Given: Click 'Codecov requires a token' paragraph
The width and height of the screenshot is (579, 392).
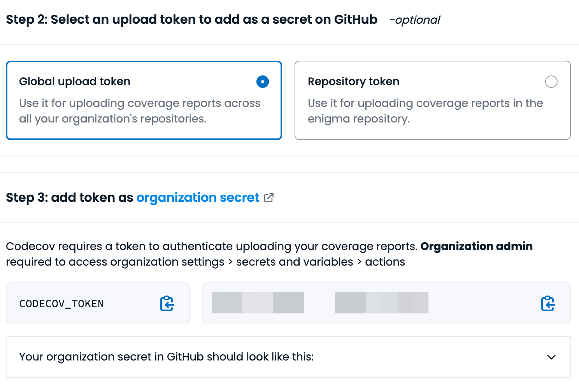Looking at the screenshot, I should tap(211, 246).
